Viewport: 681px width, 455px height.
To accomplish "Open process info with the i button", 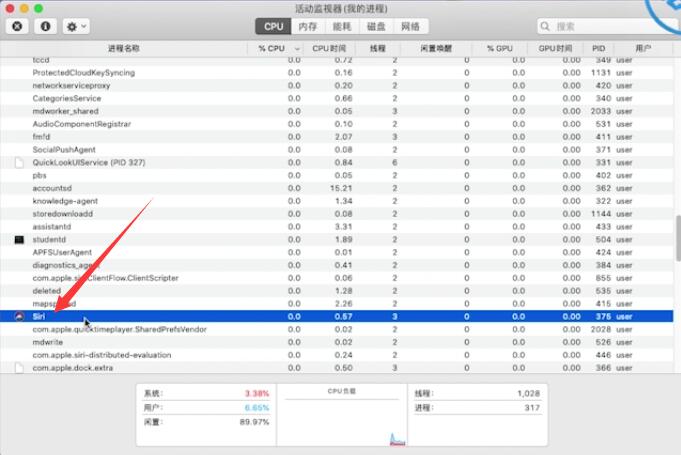I will pyautogui.click(x=45, y=26).
